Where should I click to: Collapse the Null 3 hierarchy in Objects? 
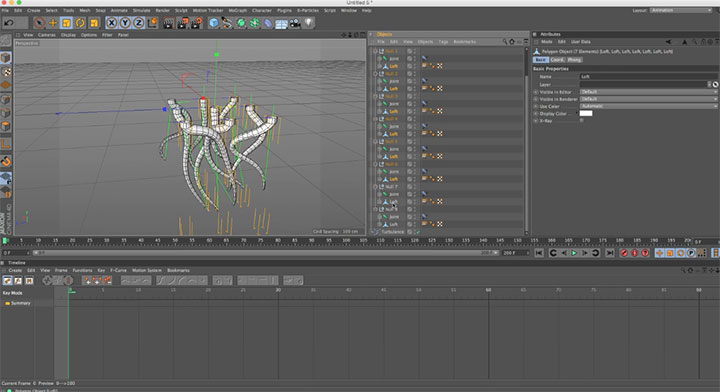click(x=375, y=96)
